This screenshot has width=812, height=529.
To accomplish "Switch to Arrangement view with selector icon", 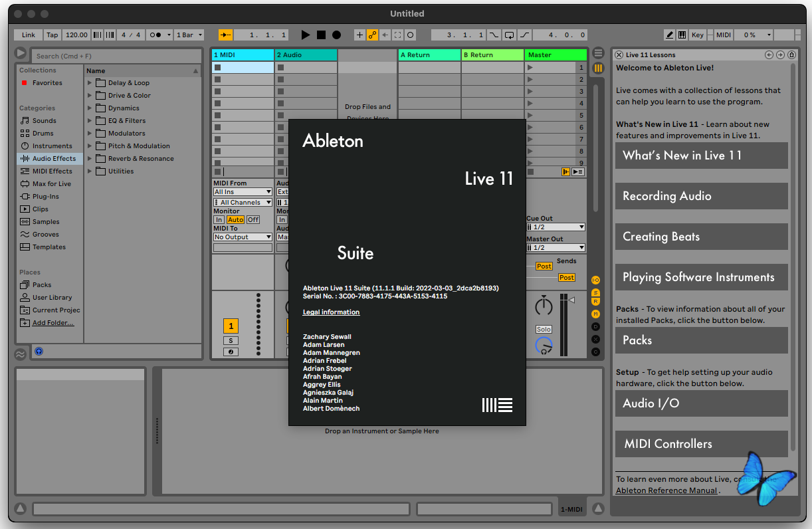I will pos(598,53).
